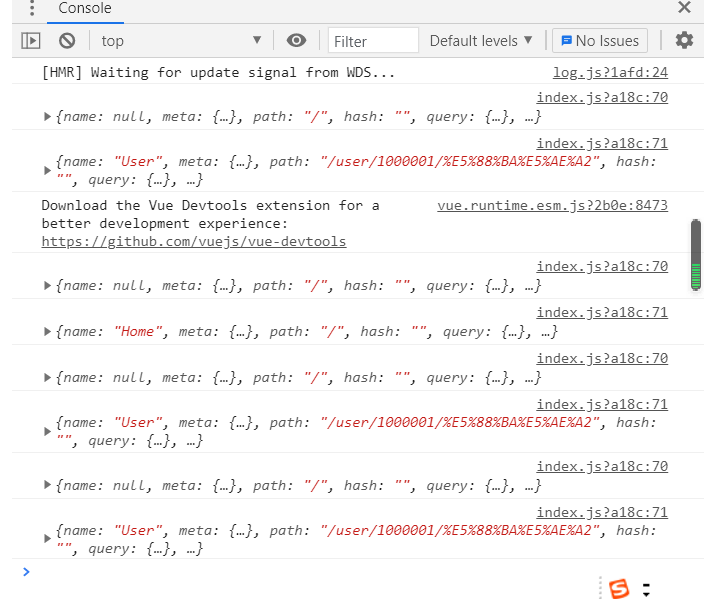
Task: Expand the Home route object
Action: pos(47,332)
